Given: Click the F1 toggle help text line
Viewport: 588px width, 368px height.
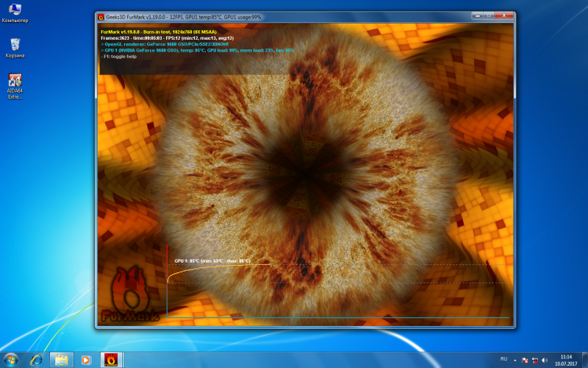Looking at the screenshot, I should (x=122, y=56).
